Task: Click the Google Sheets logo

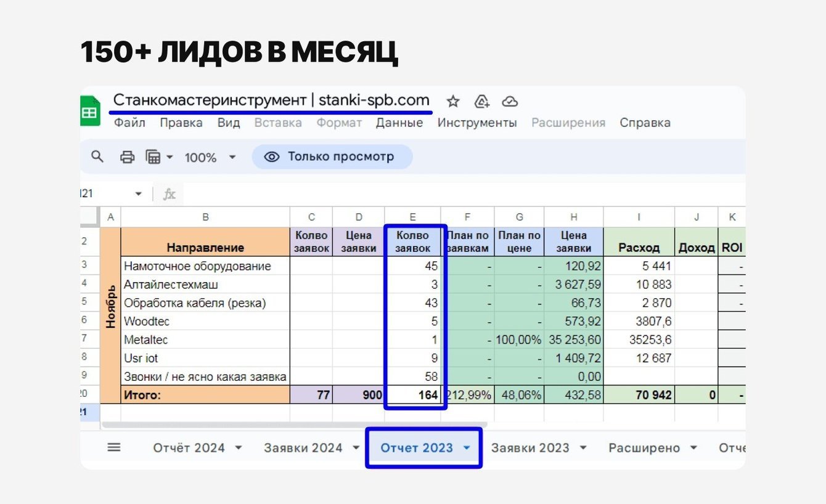Action: 90,112
